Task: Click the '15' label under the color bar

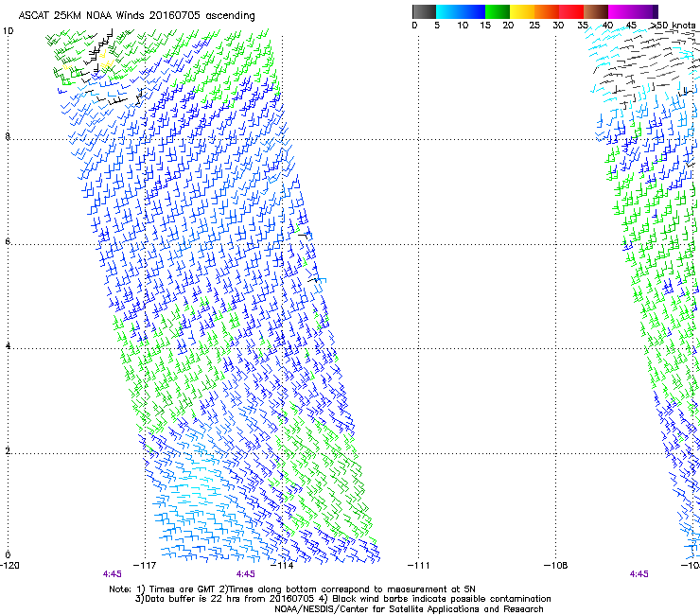Action: click(485, 26)
